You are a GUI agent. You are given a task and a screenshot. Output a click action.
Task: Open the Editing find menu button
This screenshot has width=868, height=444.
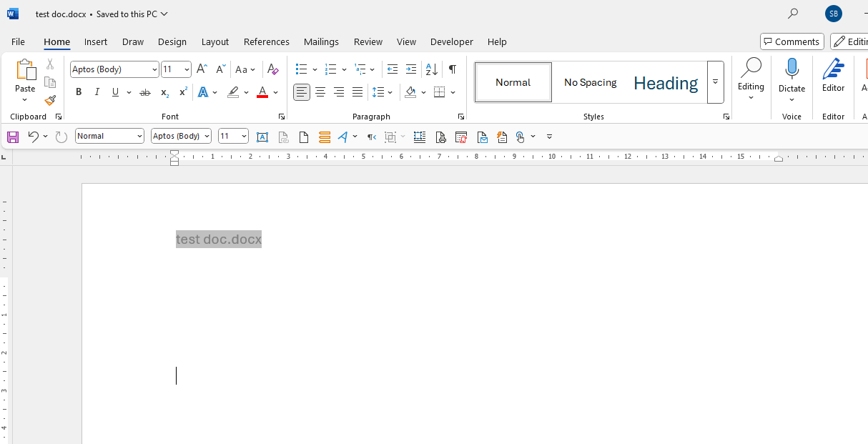click(751, 79)
